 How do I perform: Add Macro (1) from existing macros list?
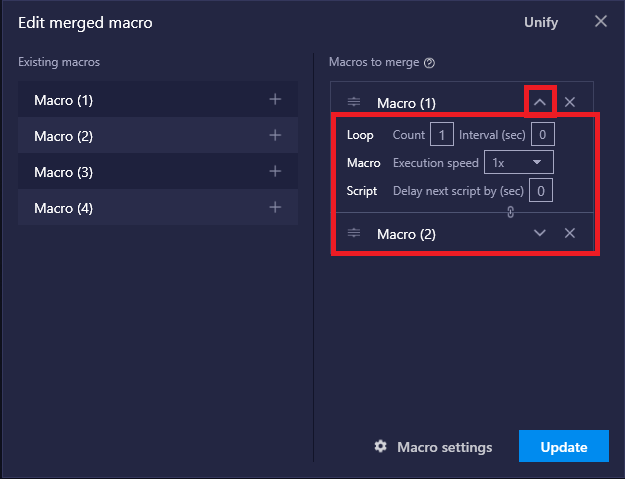click(275, 99)
